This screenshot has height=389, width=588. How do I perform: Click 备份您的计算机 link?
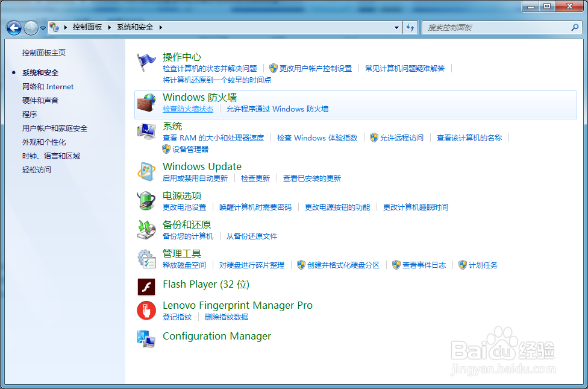[x=188, y=236]
